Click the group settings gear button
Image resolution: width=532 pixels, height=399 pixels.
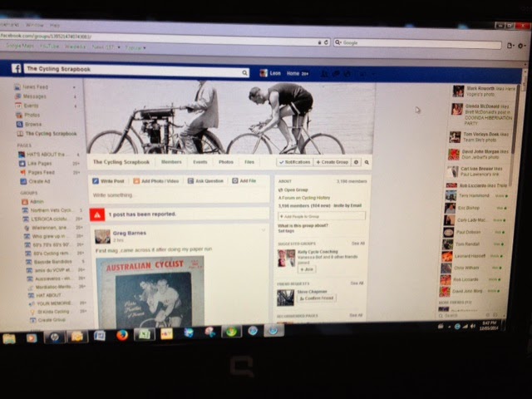coord(357,162)
